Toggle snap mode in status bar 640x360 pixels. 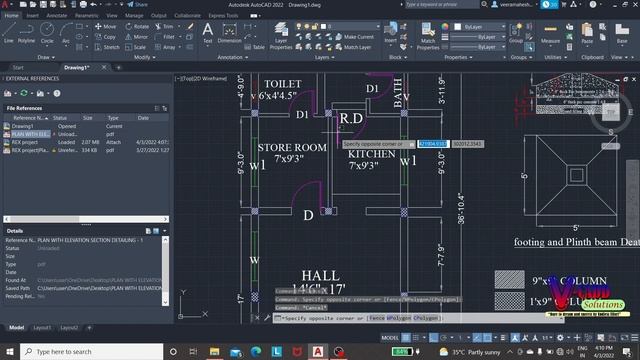point(416,338)
